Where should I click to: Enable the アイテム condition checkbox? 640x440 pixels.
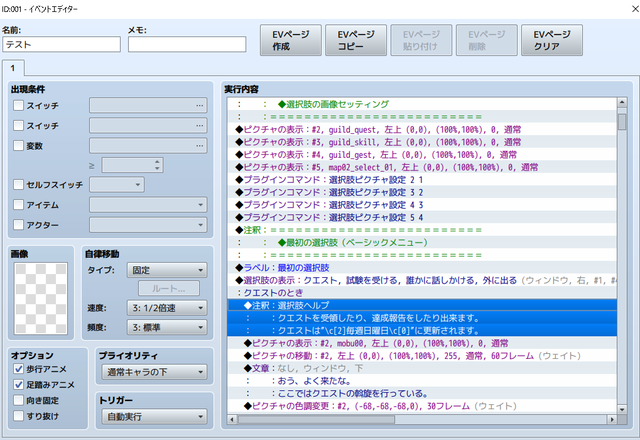coord(18,204)
